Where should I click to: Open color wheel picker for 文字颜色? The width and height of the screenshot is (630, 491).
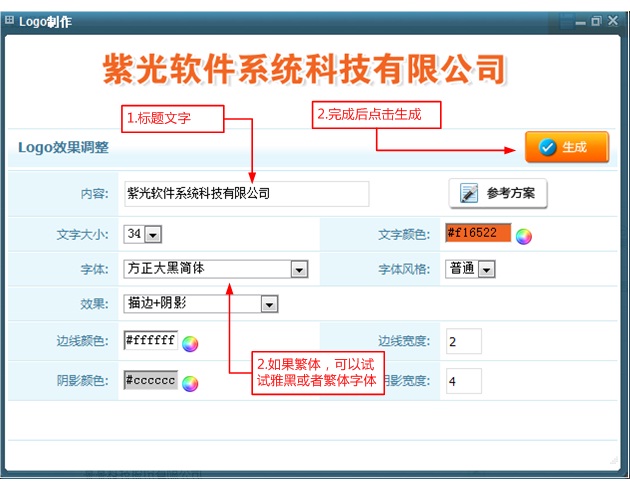523,236
